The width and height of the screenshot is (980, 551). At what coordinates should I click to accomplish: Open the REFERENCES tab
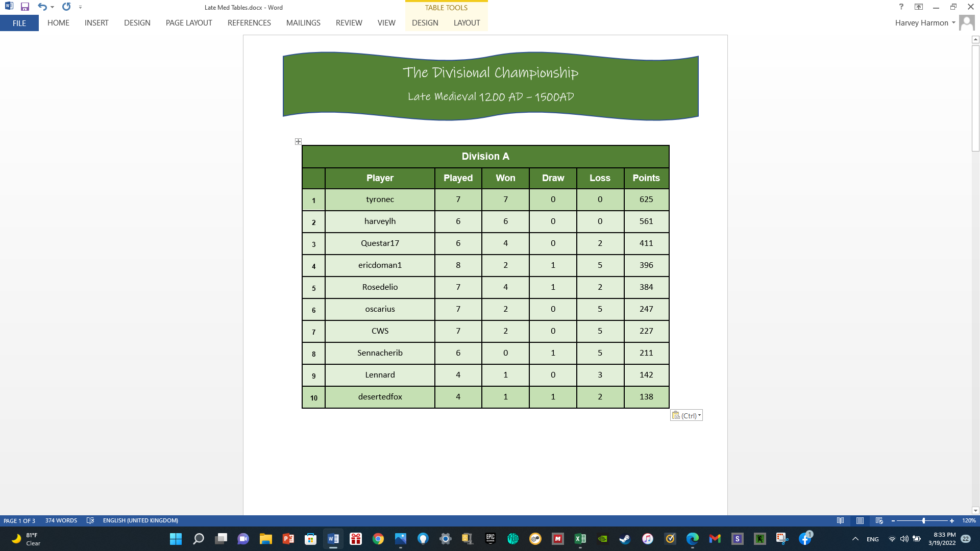pyautogui.click(x=249, y=23)
